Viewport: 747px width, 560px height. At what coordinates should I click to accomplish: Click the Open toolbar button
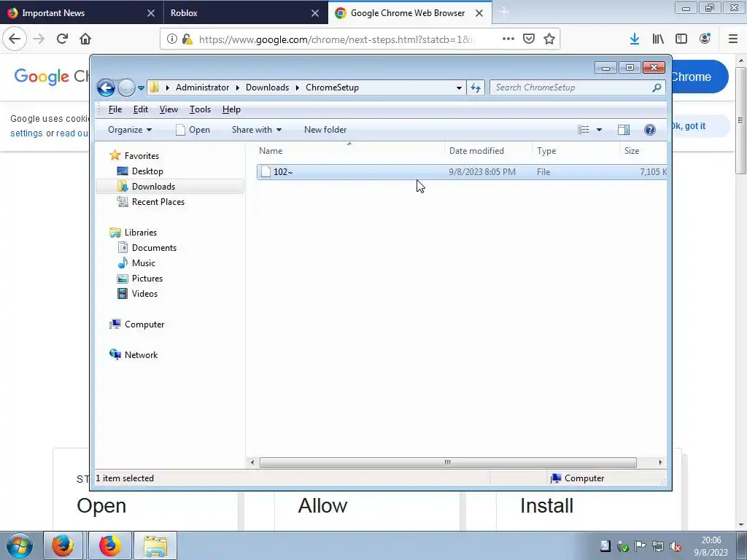tap(193, 130)
